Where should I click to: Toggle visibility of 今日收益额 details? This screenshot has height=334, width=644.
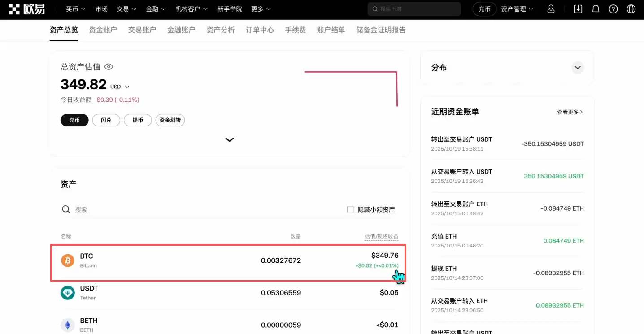tap(76, 100)
